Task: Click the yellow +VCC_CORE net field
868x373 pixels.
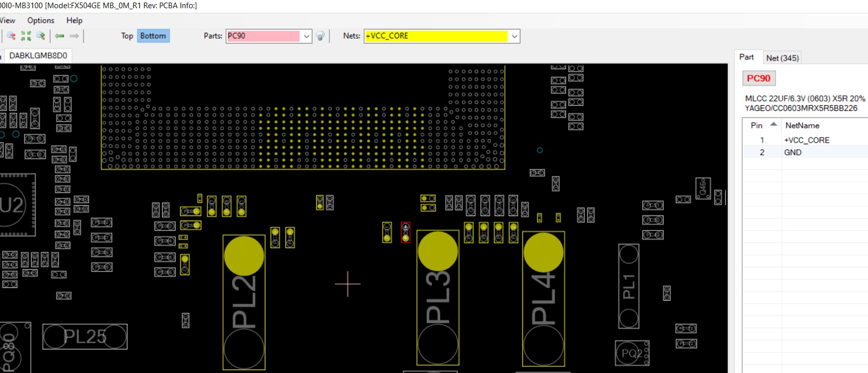Action: coord(436,36)
